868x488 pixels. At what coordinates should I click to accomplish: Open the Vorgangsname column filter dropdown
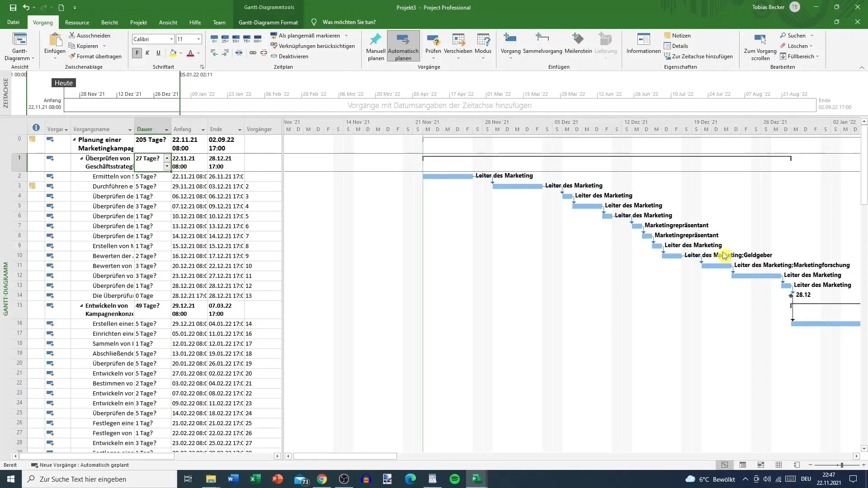point(130,130)
